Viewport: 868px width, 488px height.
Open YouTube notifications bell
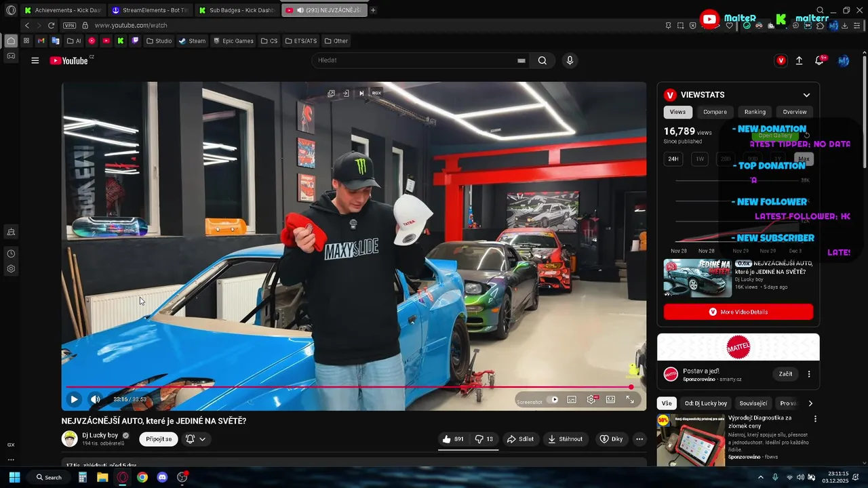click(819, 60)
